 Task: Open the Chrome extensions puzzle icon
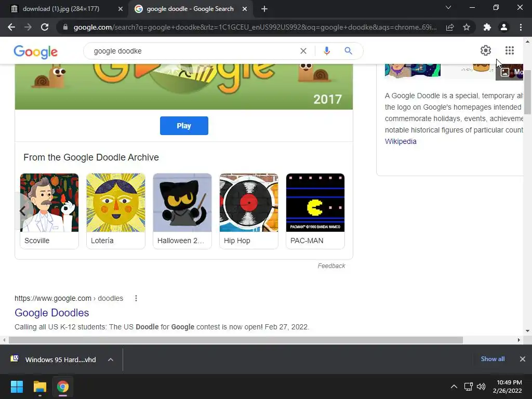tap(487, 27)
